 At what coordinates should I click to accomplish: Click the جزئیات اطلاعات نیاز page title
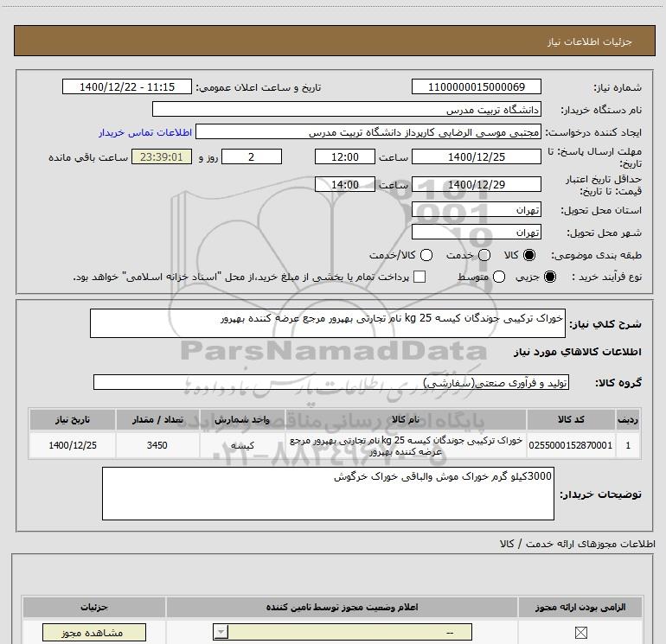click(x=589, y=41)
